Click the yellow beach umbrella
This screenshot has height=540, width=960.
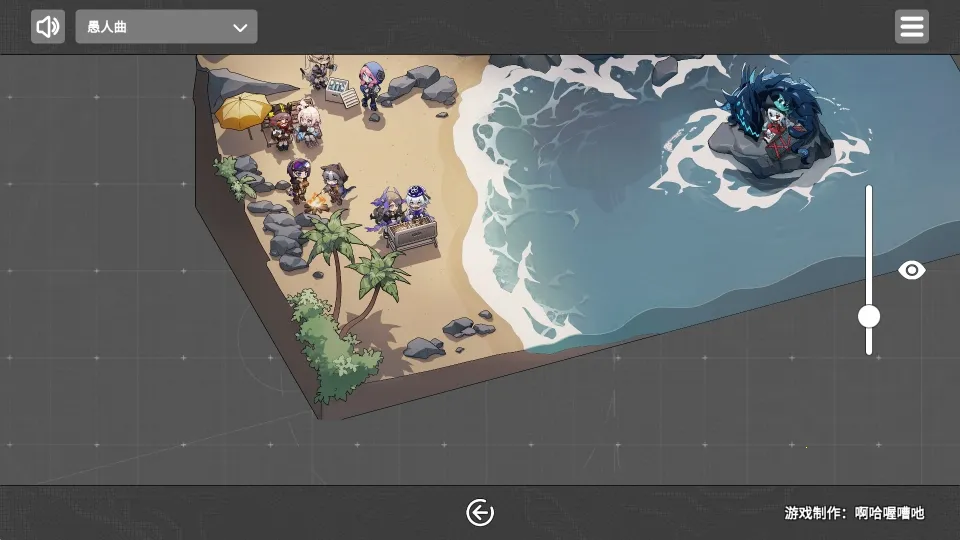coord(240,110)
